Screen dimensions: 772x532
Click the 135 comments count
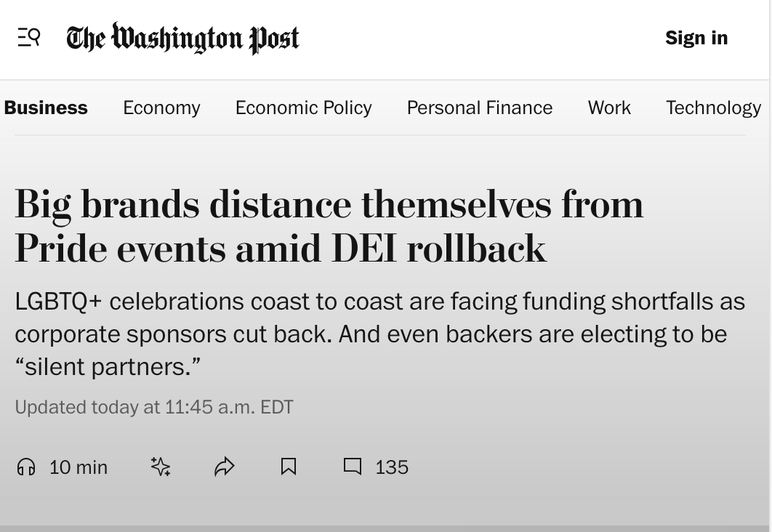click(392, 467)
